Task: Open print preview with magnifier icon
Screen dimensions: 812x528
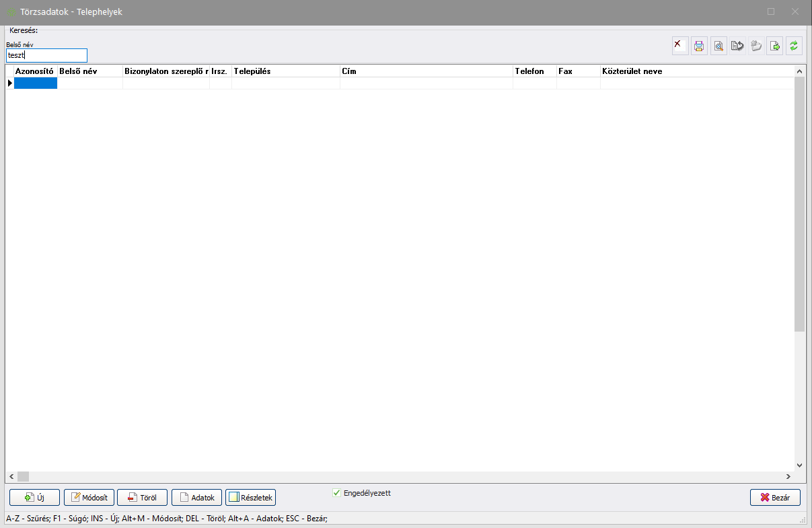Action: click(718, 46)
